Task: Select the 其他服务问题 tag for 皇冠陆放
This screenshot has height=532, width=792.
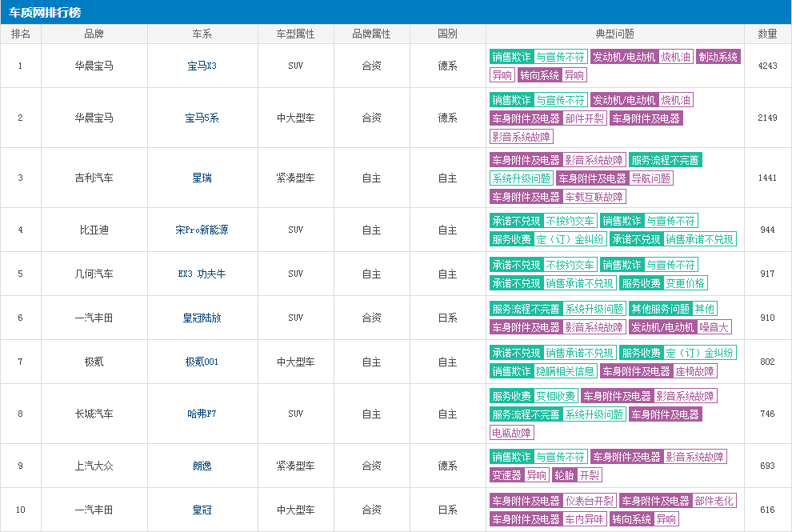Action: point(660,309)
